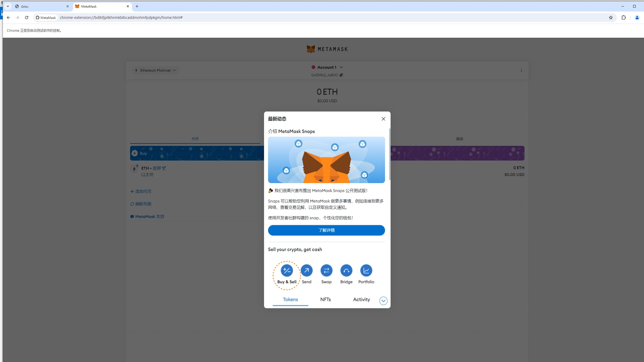The height and width of the screenshot is (362, 644).
Task: Click the Swap icon
Action: 326,270
